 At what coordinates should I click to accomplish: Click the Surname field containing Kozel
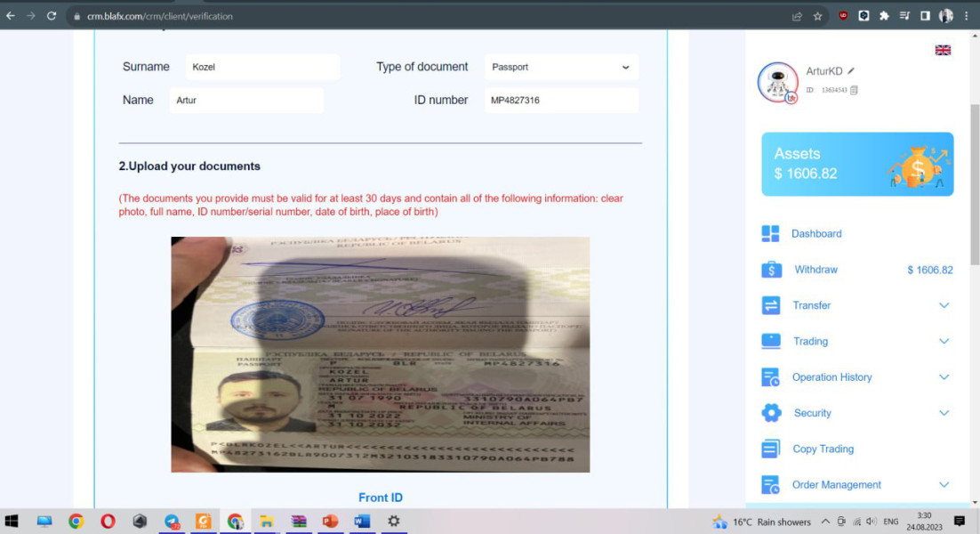coord(262,67)
